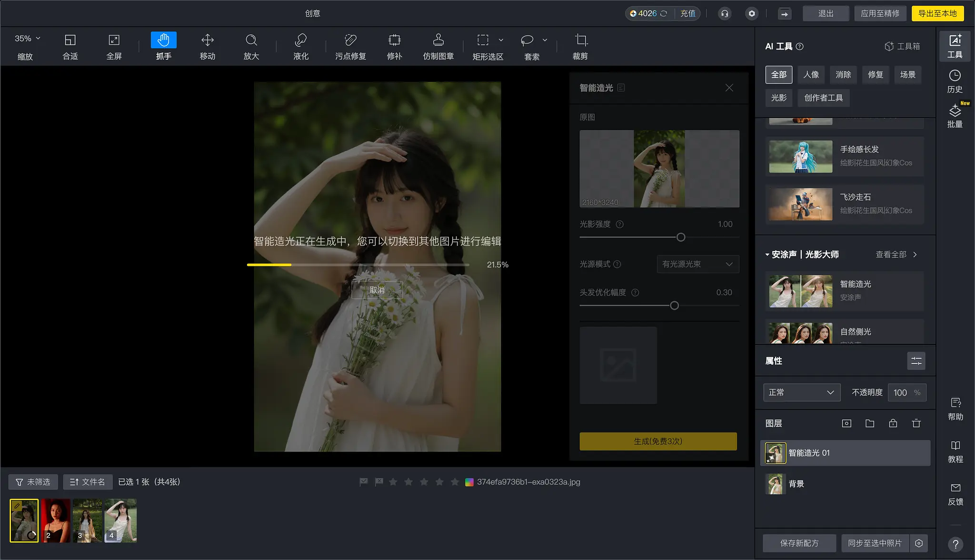Click the 取消 cancel generation button
The width and height of the screenshot is (975, 560).
click(377, 290)
